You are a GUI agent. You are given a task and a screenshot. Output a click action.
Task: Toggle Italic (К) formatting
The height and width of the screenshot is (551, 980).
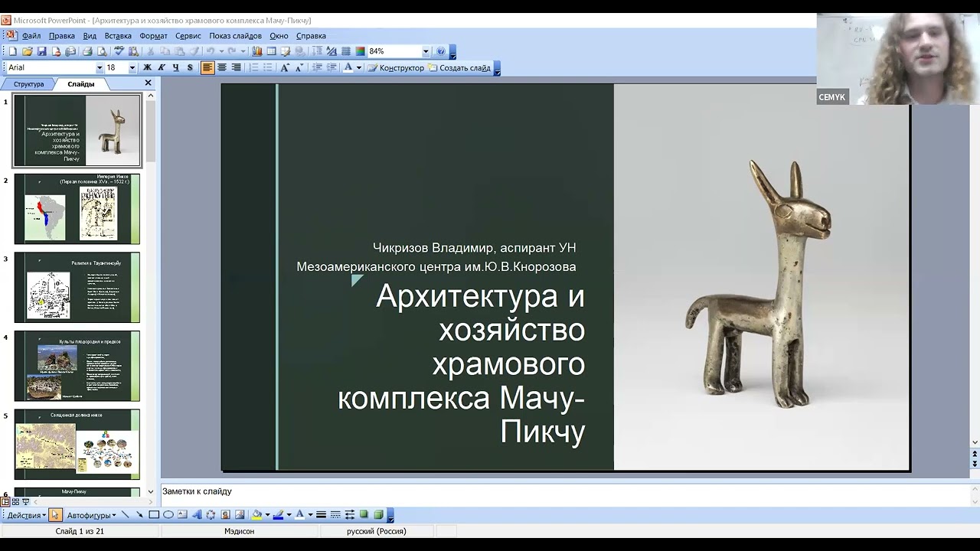click(161, 67)
